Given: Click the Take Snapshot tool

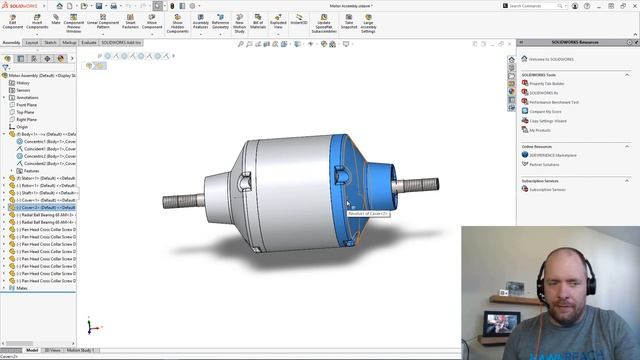Looking at the screenshot, I should (x=349, y=22).
